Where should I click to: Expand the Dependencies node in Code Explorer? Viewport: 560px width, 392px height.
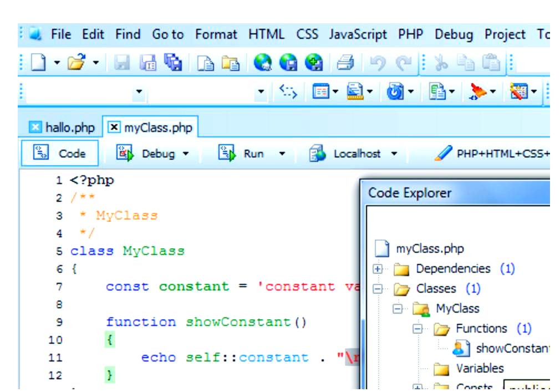coord(378,269)
